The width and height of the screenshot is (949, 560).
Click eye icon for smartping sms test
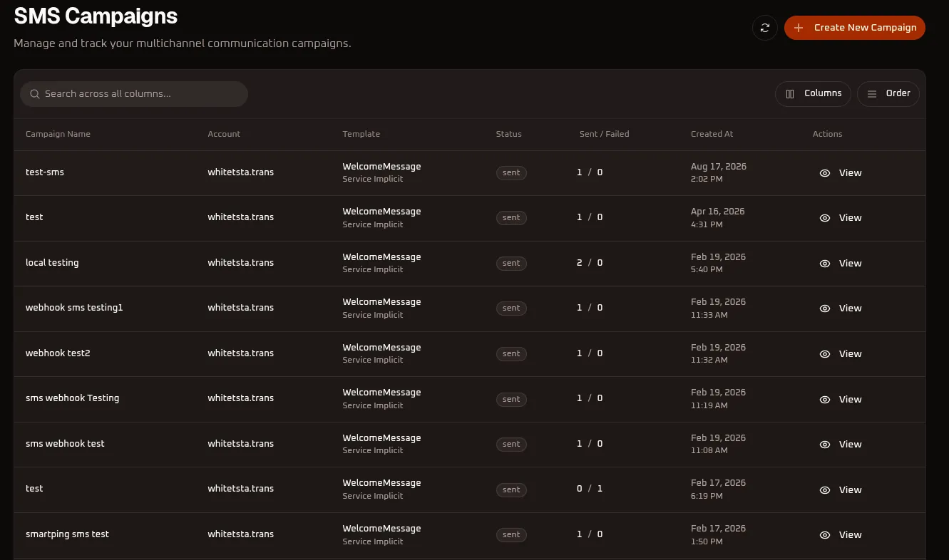pos(825,535)
